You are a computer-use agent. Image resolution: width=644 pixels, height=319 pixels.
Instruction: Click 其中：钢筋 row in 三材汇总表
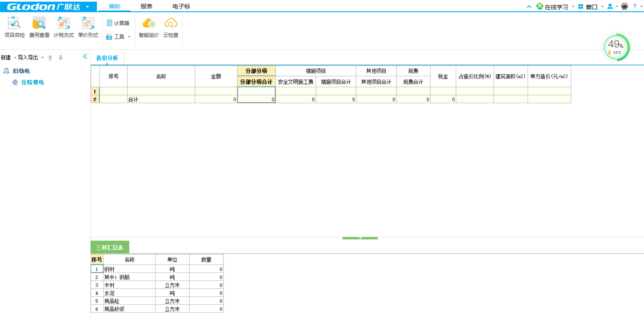click(x=157, y=277)
